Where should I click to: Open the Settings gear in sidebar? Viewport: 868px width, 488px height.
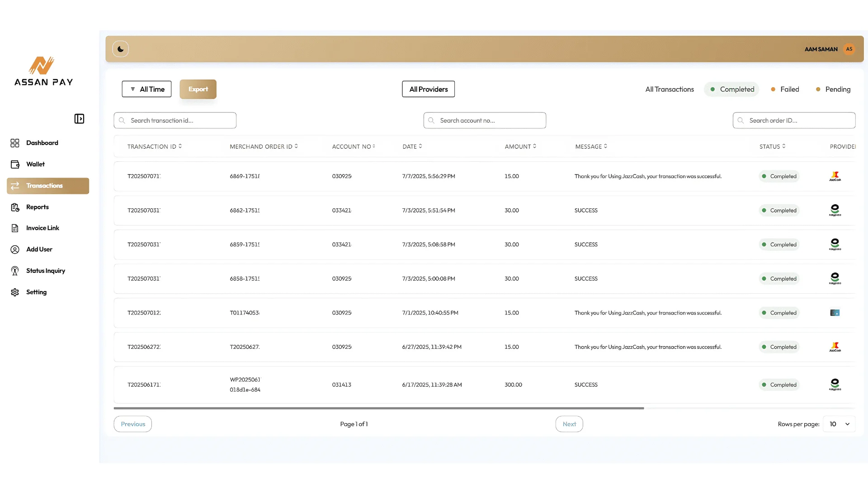pyautogui.click(x=15, y=292)
